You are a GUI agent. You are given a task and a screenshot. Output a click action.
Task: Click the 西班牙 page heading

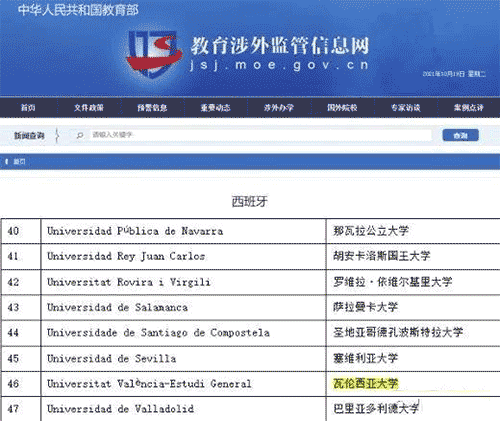(x=250, y=201)
